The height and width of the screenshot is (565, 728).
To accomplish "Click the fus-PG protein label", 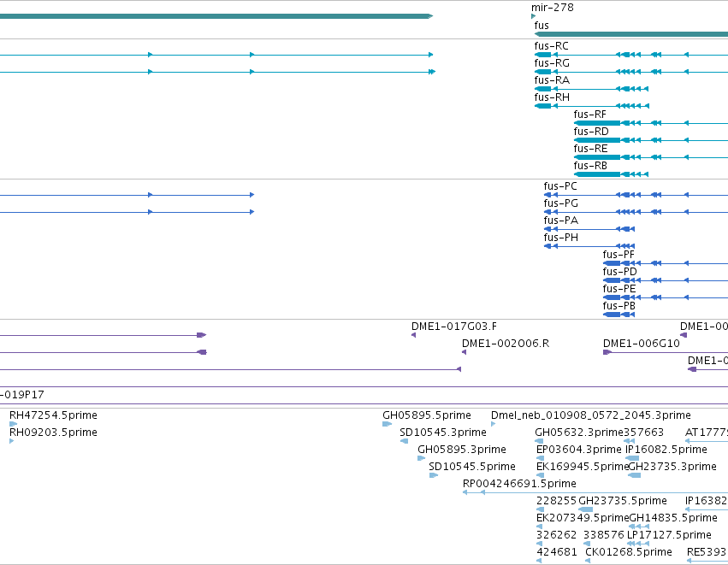I will [x=561, y=203].
